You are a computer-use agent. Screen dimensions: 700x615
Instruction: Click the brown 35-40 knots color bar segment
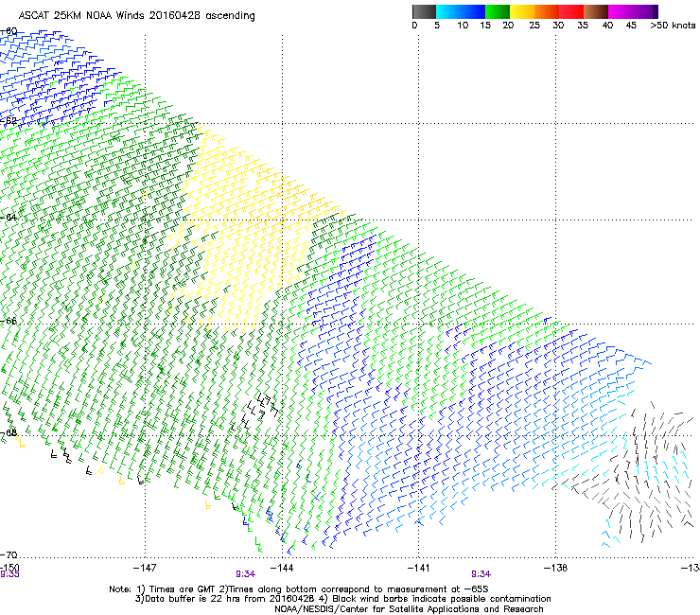596,11
